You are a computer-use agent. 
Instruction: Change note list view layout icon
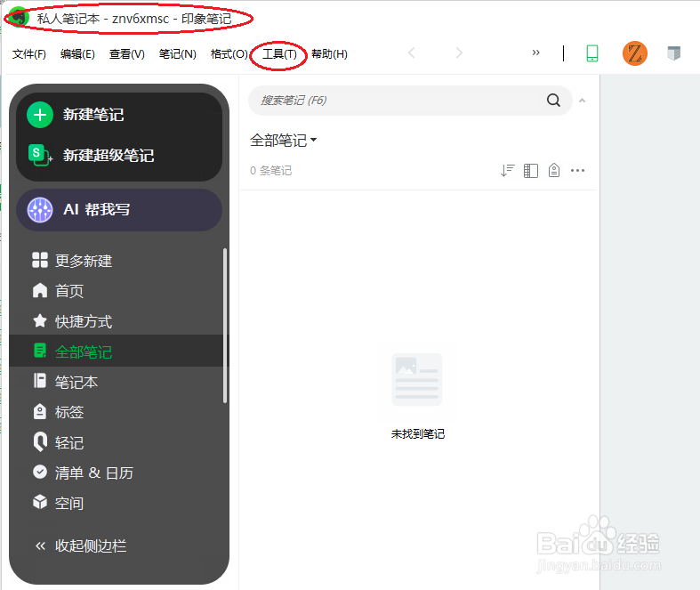pos(531,170)
